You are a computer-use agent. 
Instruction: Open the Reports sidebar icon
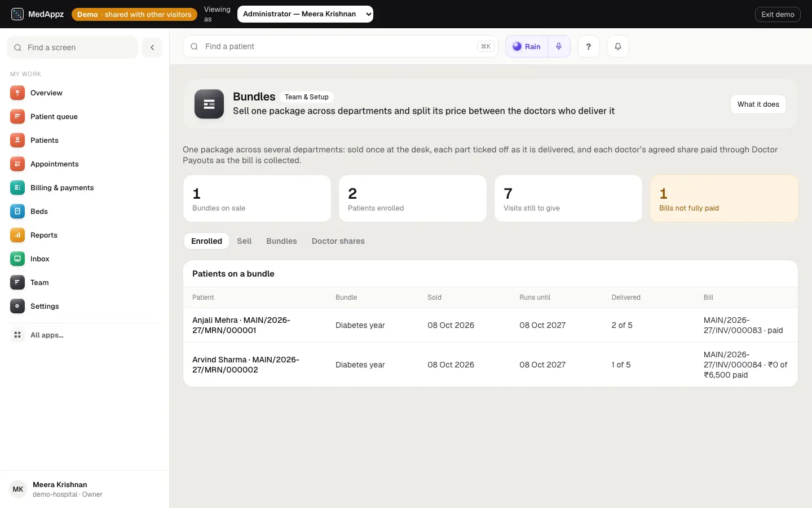(17, 235)
